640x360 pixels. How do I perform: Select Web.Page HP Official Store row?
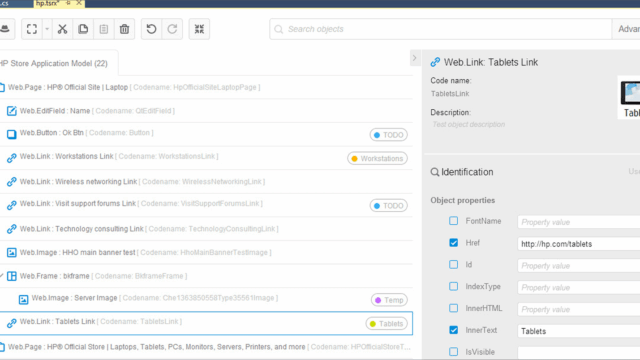click(206, 347)
